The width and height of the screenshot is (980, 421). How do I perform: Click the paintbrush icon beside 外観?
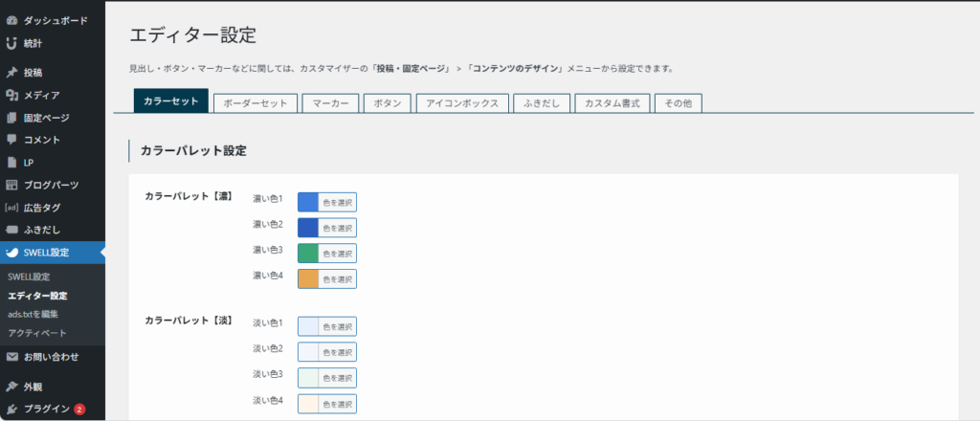pyautogui.click(x=11, y=388)
